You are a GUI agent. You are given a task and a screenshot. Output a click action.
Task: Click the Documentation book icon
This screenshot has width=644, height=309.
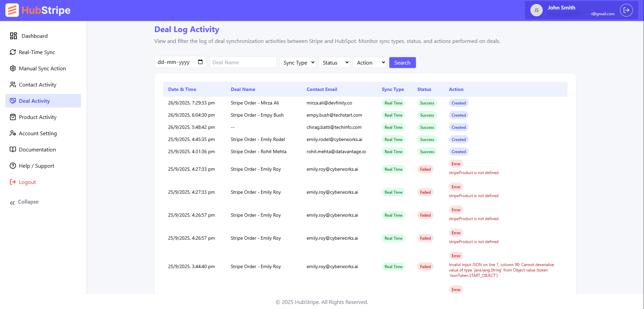pos(13,149)
